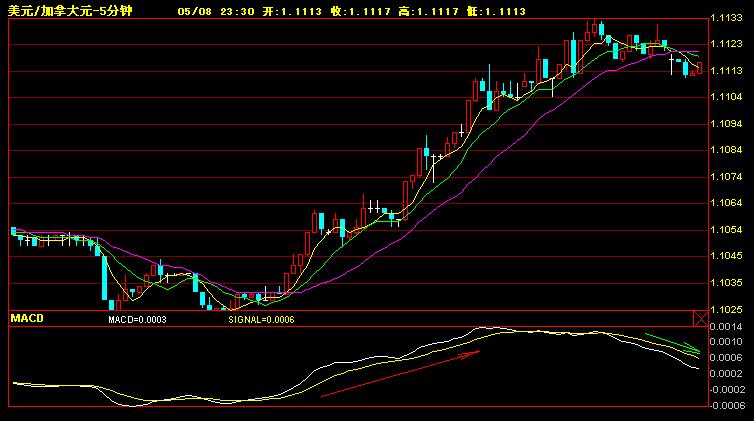Image resolution: width=754 pixels, height=422 pixels.
Task: Click the 1.1025 price axis label
Action: [x=726, y=310]
